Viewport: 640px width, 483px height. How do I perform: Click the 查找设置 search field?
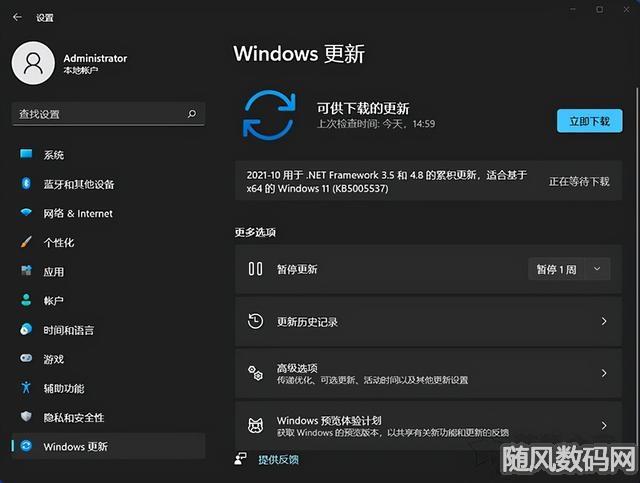coord(109,114)
